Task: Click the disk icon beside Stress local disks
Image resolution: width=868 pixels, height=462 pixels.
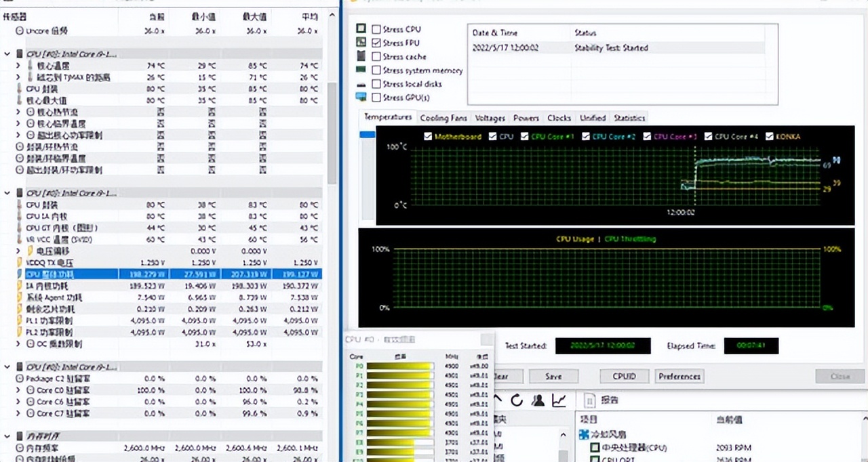Action: click(x=361, y=84)
